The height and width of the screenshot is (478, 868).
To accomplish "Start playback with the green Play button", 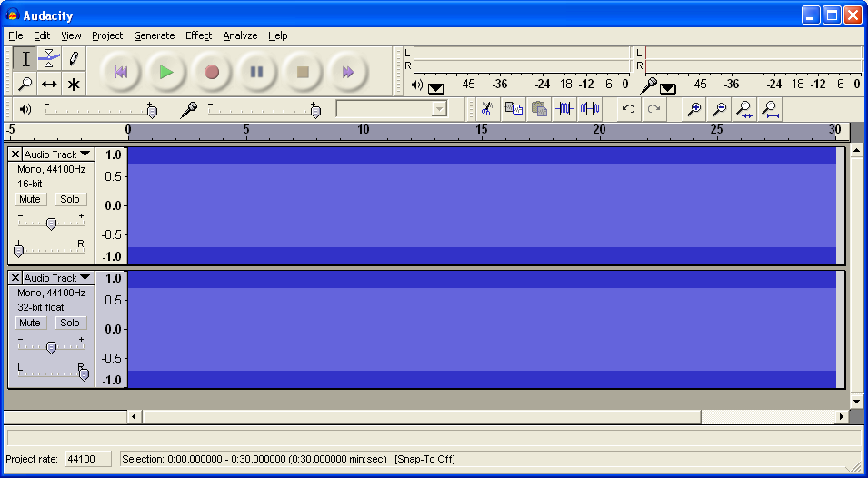I will tap(166, 72).
